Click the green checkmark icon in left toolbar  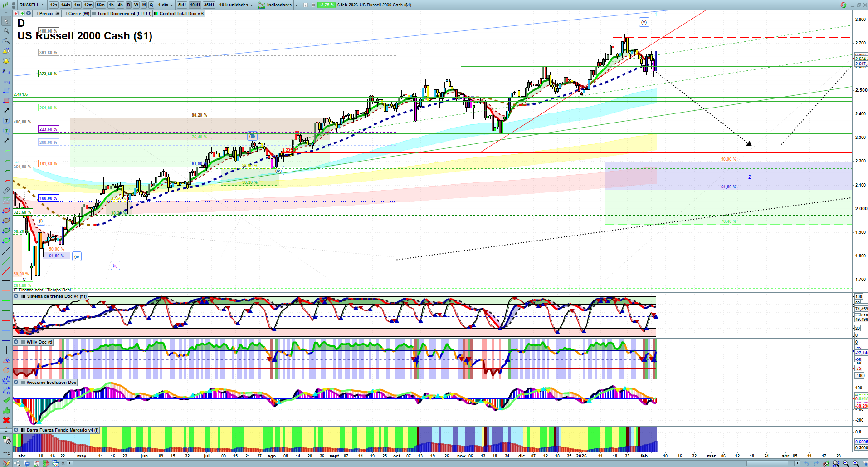pyautogui.click(x=6, y=400)
